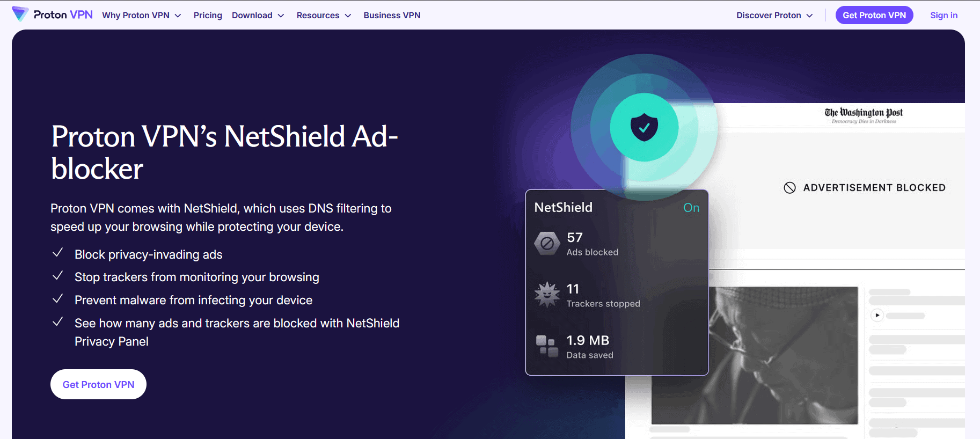Viewport: 980px width, 439px height.
Task: Toggle NetShield On status
Action: pyautogui.click(x=691, y=208)
